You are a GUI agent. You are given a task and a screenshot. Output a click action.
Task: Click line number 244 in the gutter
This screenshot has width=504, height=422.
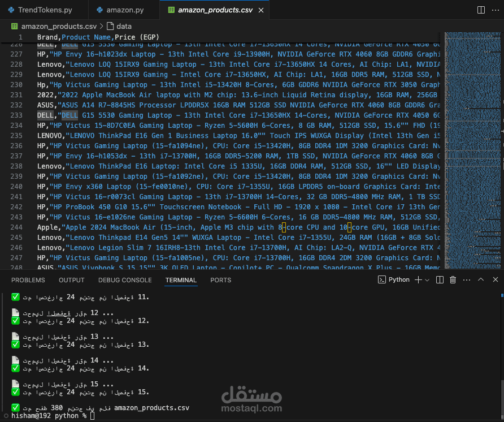coord(16,227)
